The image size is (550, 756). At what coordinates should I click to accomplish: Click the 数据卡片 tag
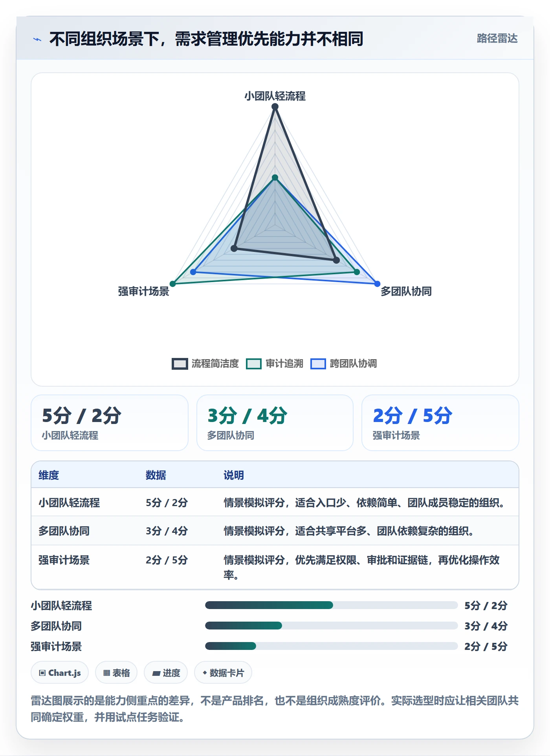tap(223, 673)
